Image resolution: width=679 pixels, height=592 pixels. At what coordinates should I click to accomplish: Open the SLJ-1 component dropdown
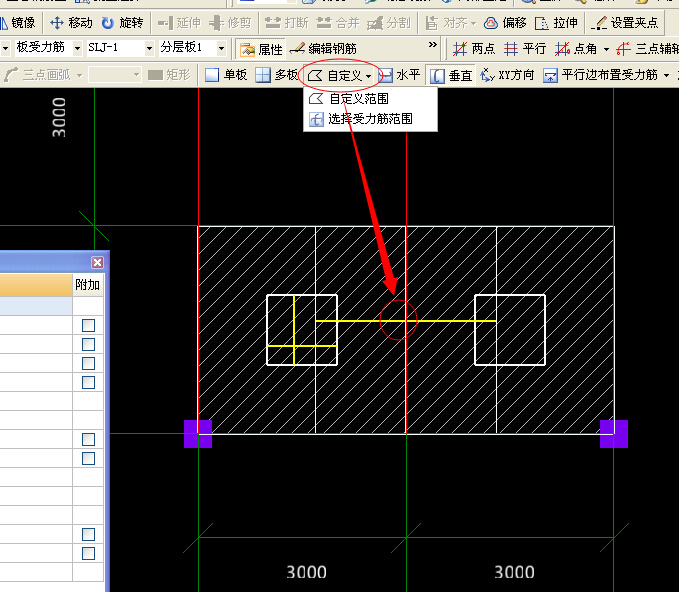149,48
